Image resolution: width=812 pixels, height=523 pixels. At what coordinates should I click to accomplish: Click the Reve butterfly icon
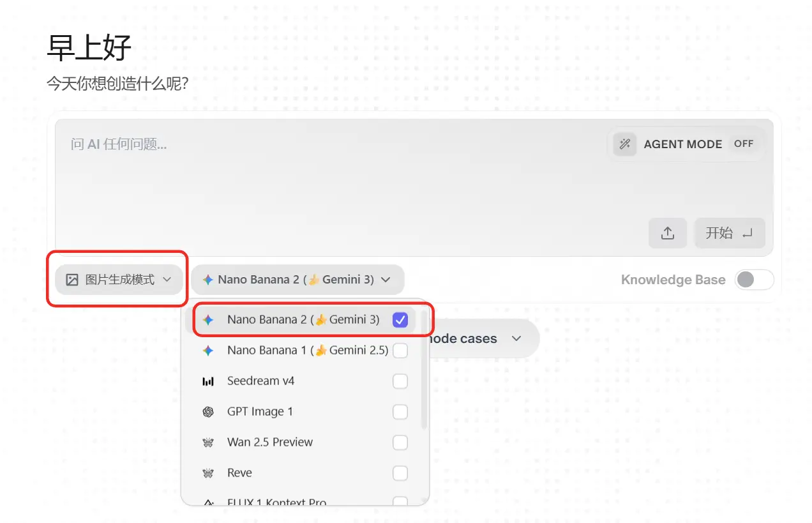(x=208, y=473)
